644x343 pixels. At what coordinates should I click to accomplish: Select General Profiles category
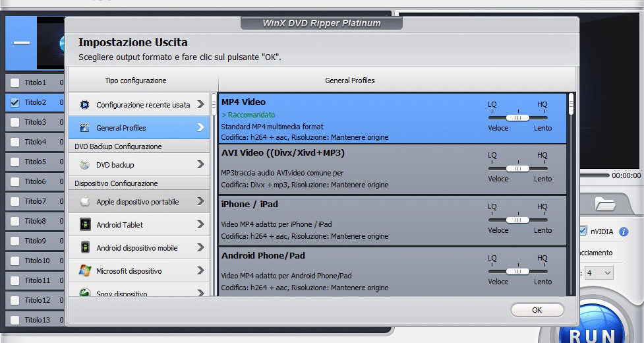(x=139, y=127)
